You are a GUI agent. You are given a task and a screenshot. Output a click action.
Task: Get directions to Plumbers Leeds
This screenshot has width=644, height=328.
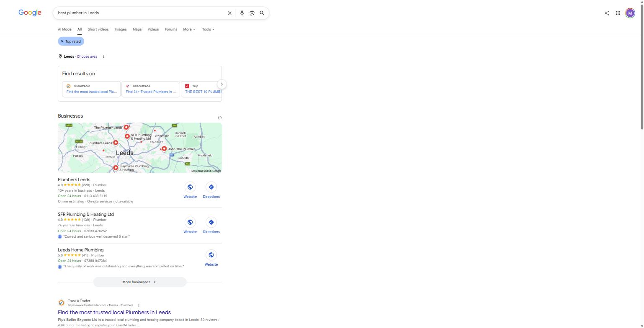pos(211,187)
